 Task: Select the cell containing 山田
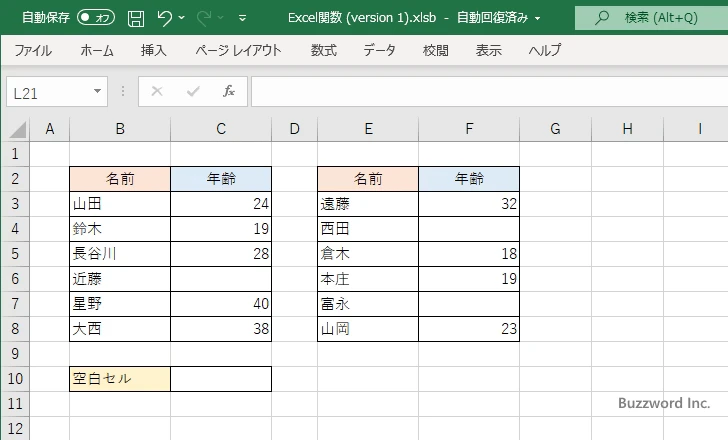(x=120, y=204)
